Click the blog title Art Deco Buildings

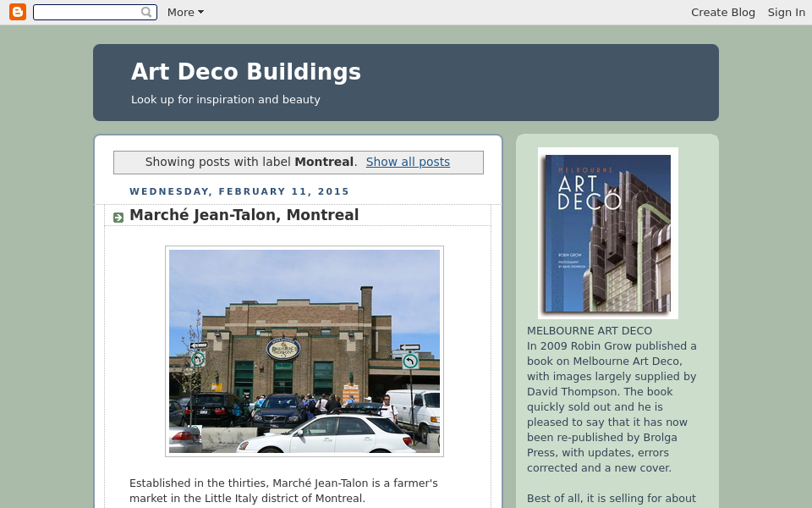click(245, 72)
